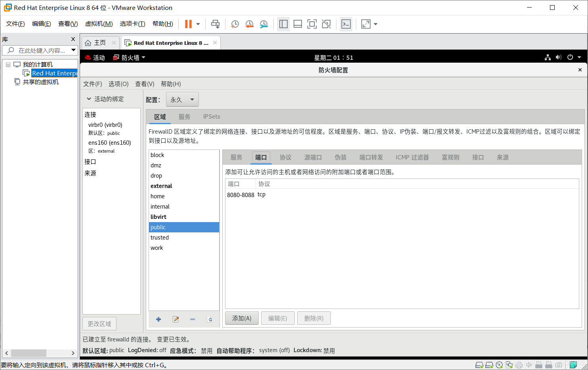The height and width of the screenshot is (370, 588).
Task: Open the 防火墙 application menu
Action: (x=130, y=58)
